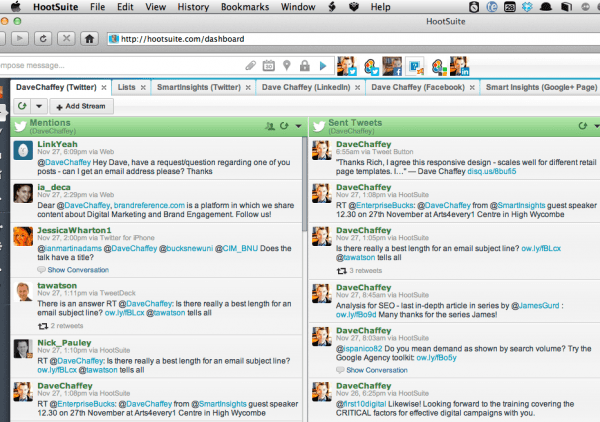Screen dimensions: 600x422
Task: Click the Mentions stream Twitter bird icon
Action: [20, 126]
